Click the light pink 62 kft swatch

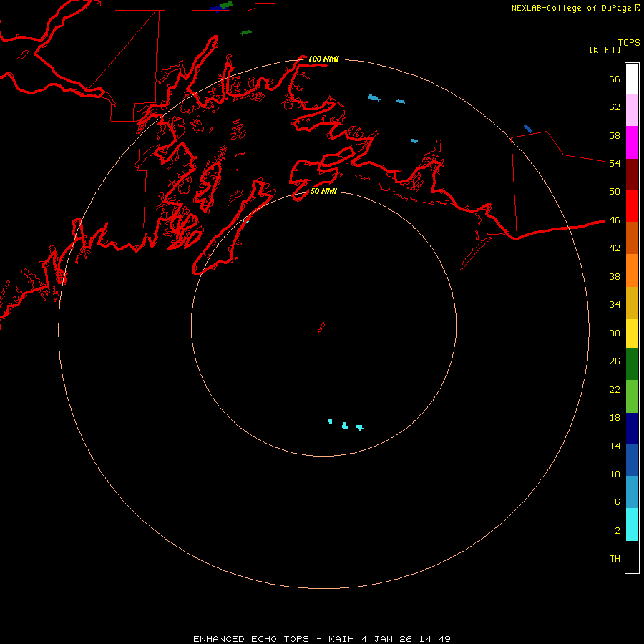click(x=632, y=110)
